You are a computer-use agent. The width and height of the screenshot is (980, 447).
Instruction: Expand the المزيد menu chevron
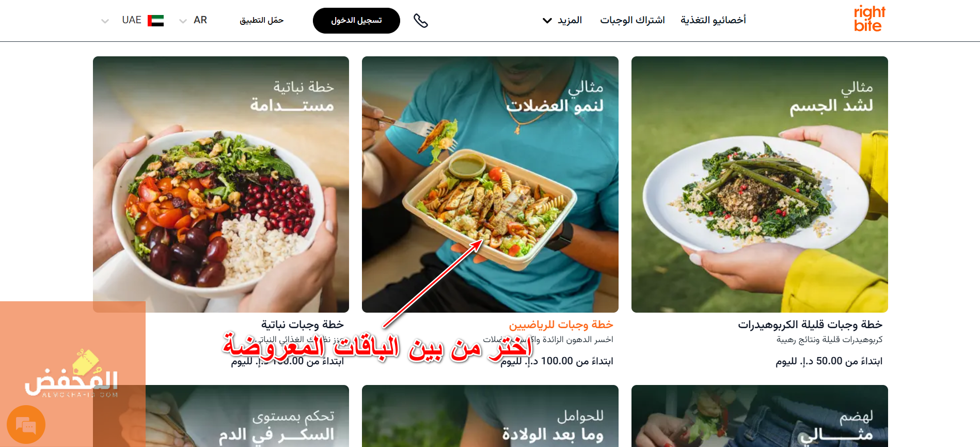[547, 21]
